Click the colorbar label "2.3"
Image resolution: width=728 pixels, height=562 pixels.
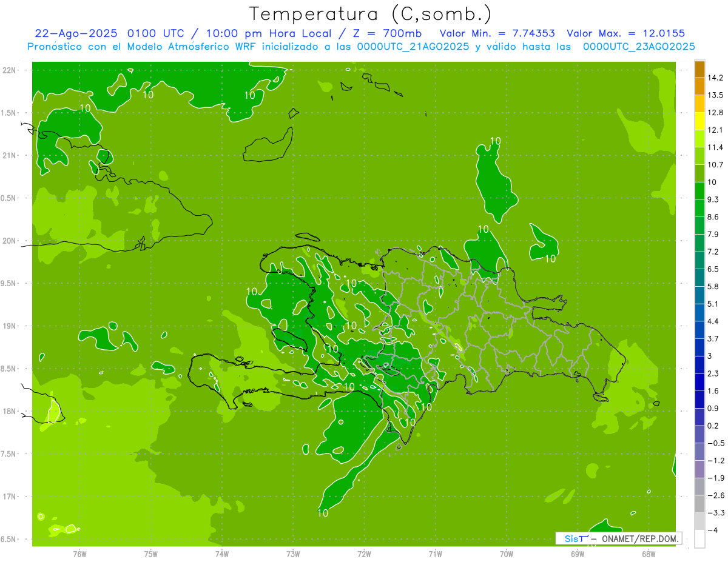click(x=713, y=373)
